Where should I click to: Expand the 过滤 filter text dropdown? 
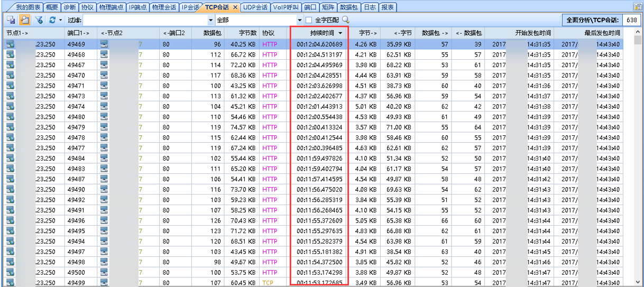(x=211, y=20)
